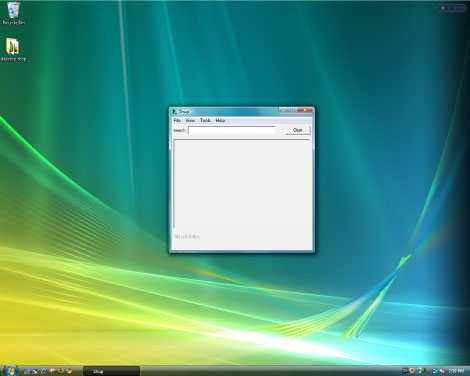Image resolution: width=470 pixels, height=376 pixels.
Task: Open the Tools menu
Action: (205, 120)
